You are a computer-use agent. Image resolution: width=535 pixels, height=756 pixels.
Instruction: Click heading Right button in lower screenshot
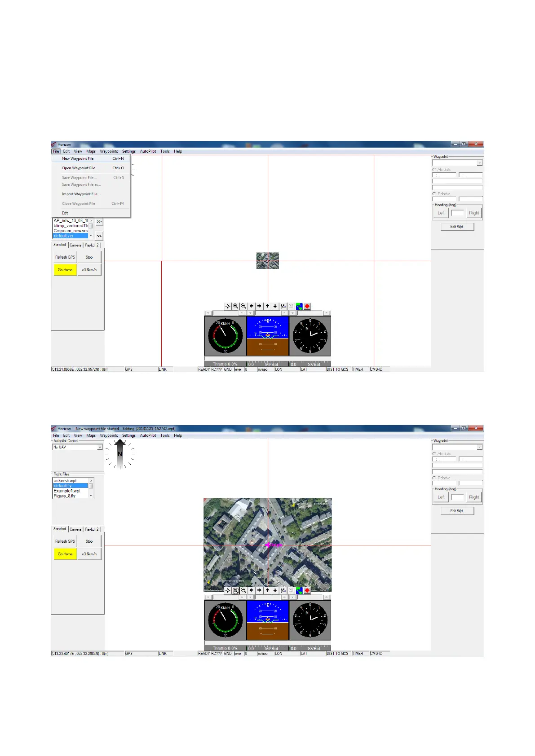[x=474, y=497]
